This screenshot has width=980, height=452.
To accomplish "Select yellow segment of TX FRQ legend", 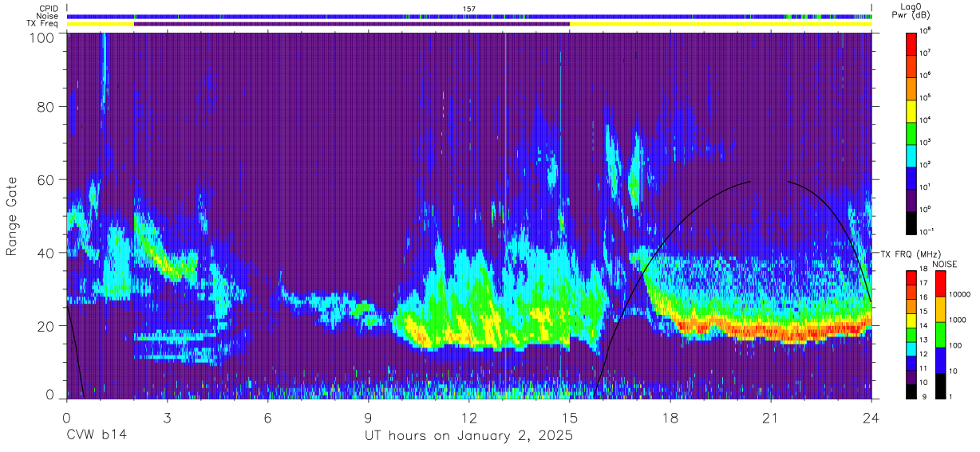I will (x=913, y=320).
